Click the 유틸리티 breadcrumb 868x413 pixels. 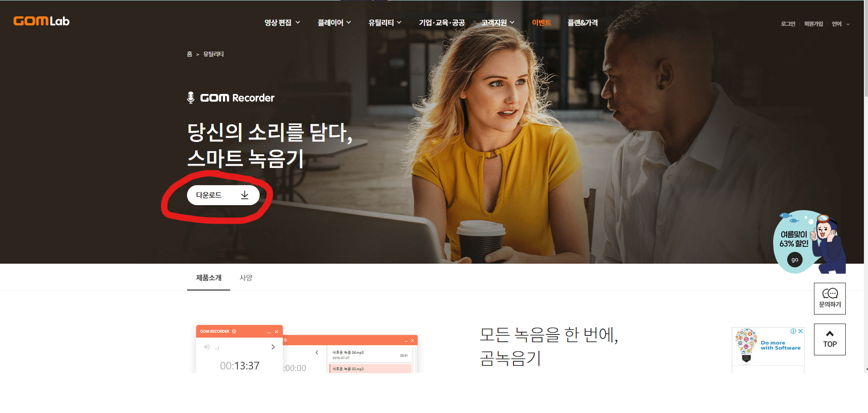[x=213, y=54]
